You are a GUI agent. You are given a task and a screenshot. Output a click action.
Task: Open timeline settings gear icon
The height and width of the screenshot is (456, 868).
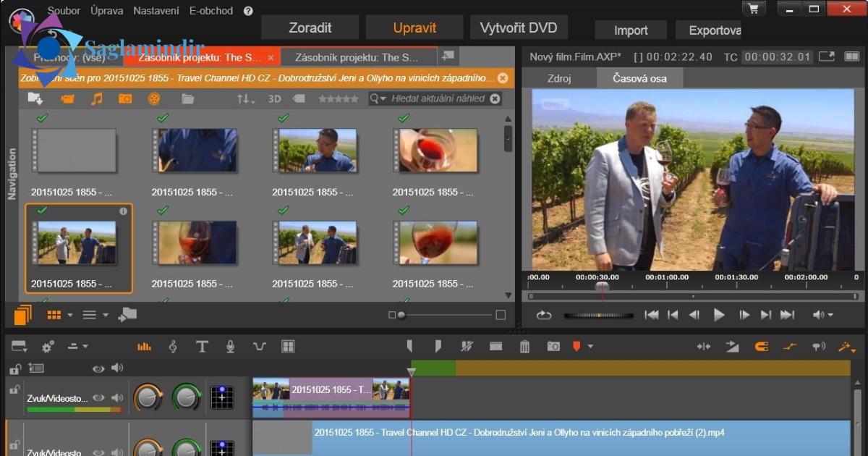click(x=48, y=347)
